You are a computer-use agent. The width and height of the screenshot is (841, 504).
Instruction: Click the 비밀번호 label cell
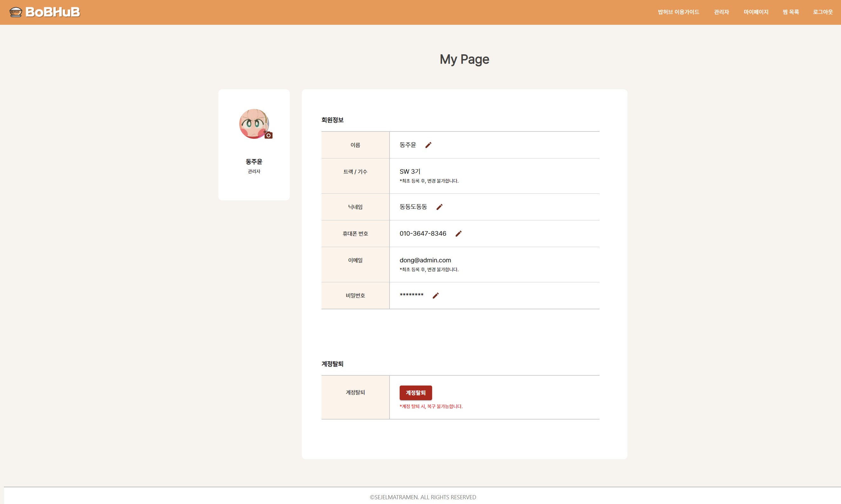(x=355, y=295)
